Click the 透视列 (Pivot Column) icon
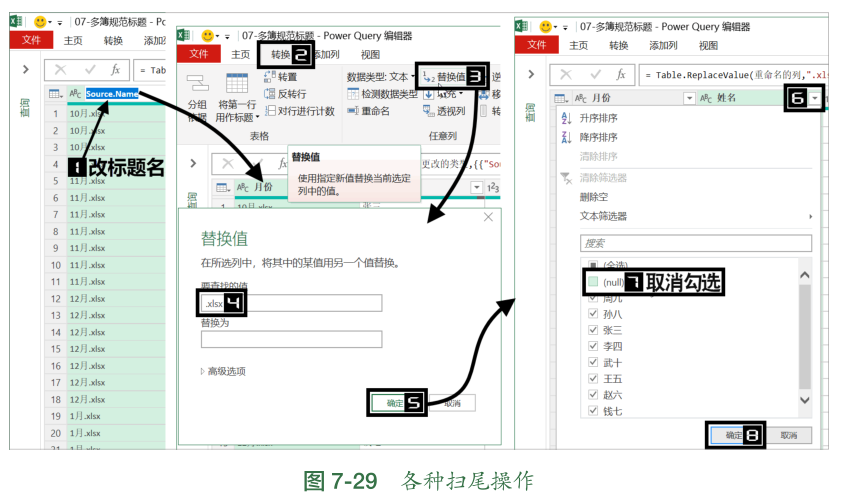The image size is (843, 494). (428, 111)
